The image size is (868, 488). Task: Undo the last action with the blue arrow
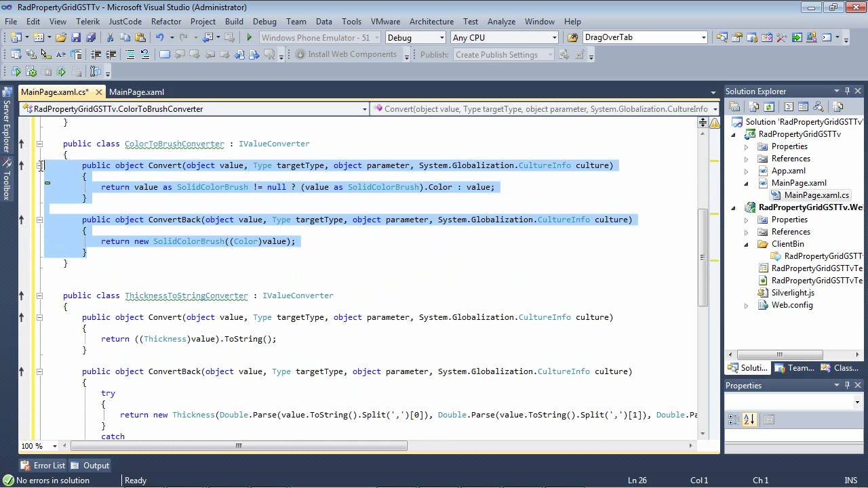[x=160, y=38]
